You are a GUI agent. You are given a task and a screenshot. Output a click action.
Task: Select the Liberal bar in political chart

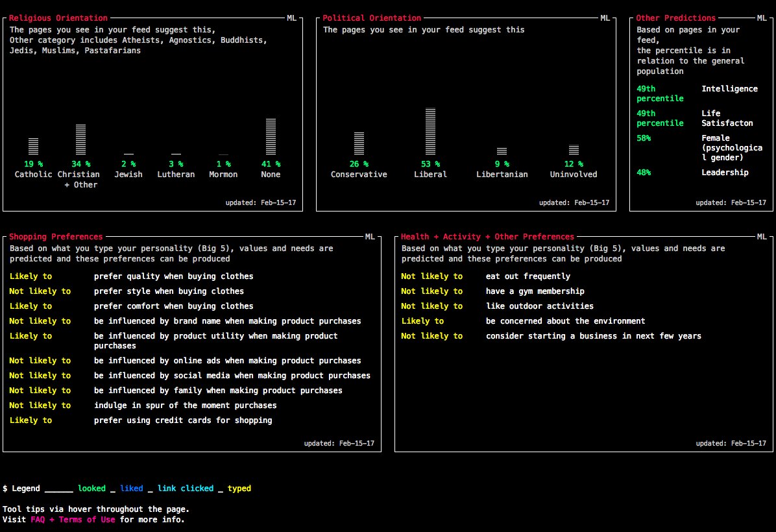point(430,131)
